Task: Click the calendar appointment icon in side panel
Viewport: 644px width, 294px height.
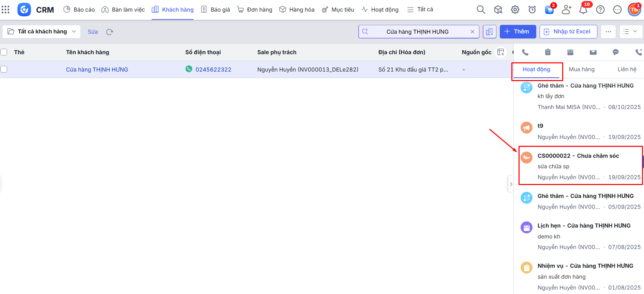Action: pyautogui.click(x=570, y=52)
